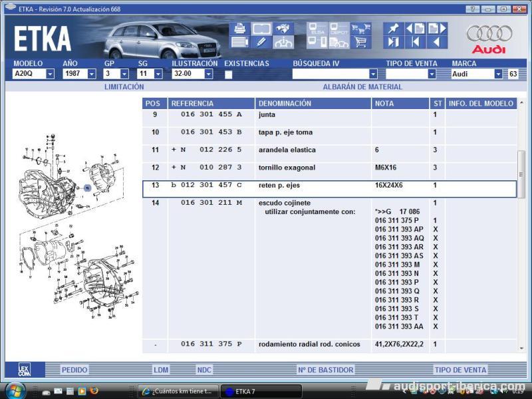Click the LIMITACIÓN label
Screen dimensions: 532x399
[x=124, y=87]
